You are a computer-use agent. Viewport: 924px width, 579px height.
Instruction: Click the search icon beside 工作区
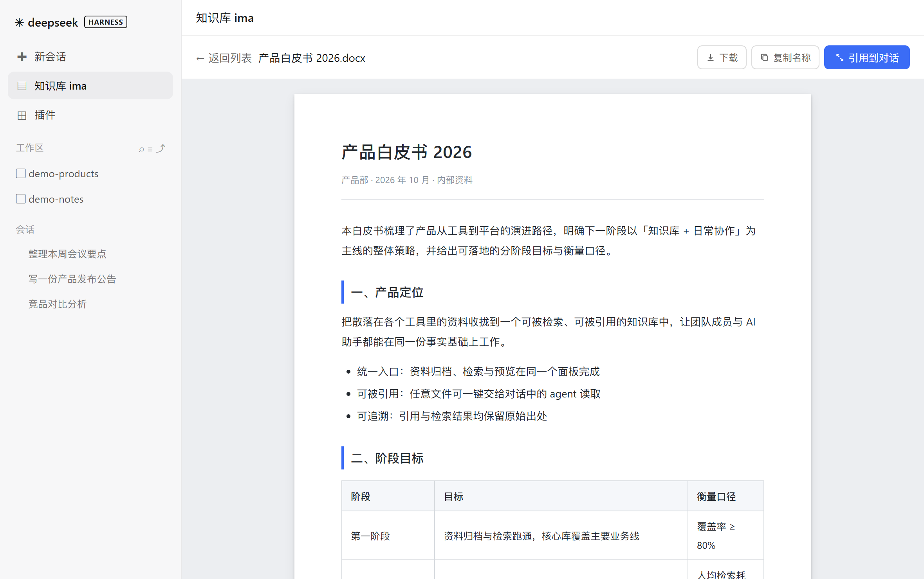(141, 149)
